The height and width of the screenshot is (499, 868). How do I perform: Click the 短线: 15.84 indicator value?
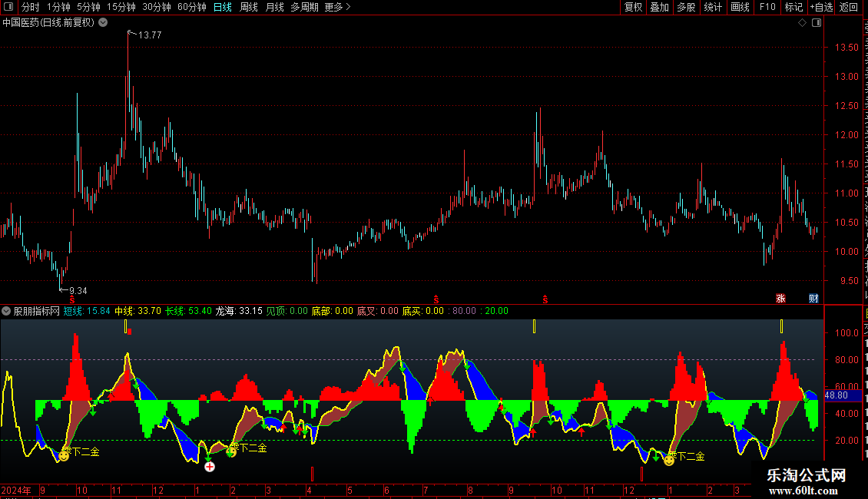tap(87, 311)
